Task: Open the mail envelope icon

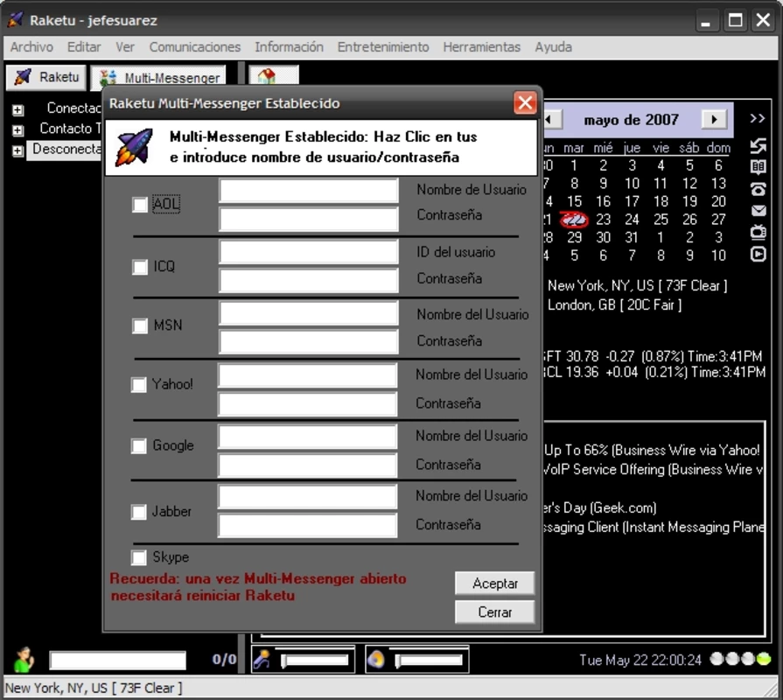Action: pyautogui.click(x=758, y=211)
